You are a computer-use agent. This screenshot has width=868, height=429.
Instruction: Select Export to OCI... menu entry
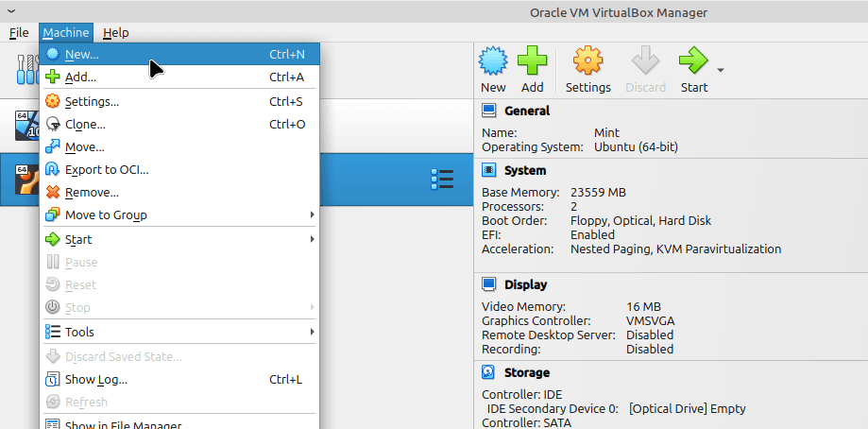[179, 170]
